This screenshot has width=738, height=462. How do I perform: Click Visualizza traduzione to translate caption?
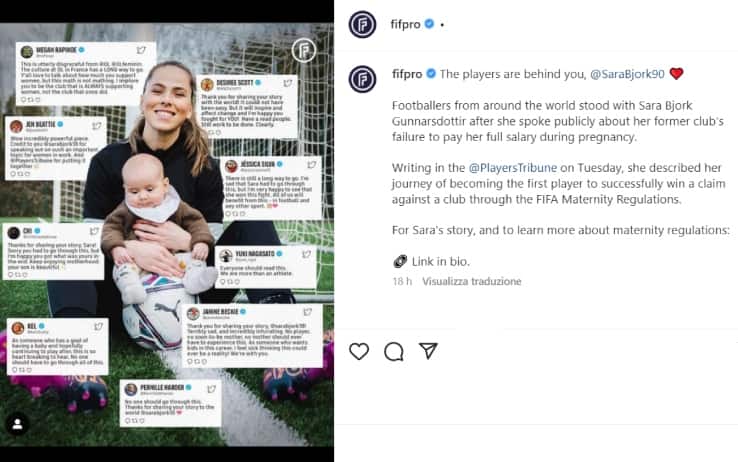click(472, 281)
